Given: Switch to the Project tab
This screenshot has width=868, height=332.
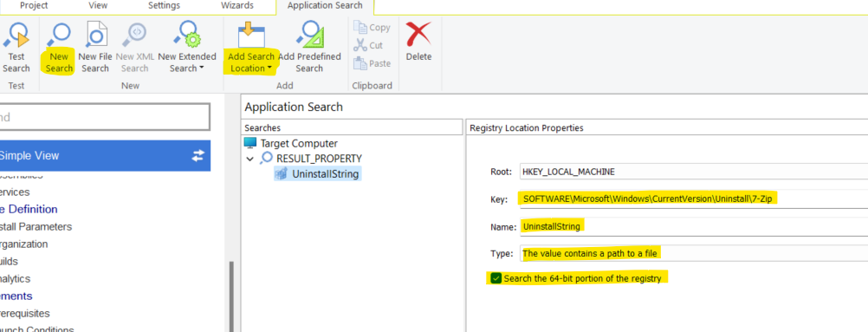Looking at the screenshot, I should [34, 5].
